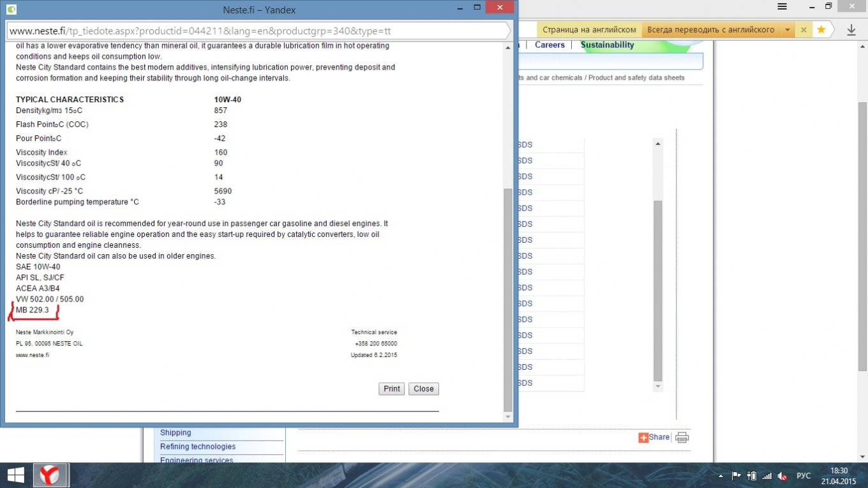The width and height of the screenshot is (868, 488).
Task: Click the 'SAE 10W-40' text line
Action: click(38, 267)
